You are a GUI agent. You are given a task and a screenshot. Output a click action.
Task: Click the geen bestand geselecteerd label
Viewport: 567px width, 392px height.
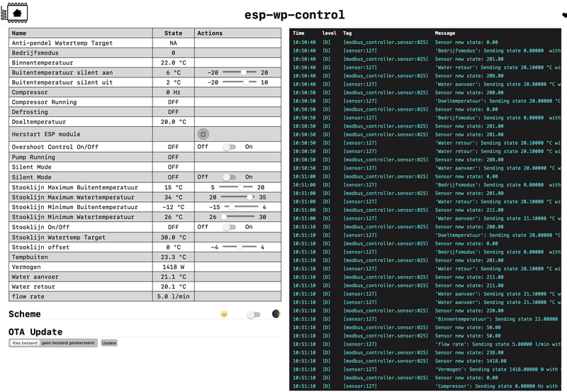coord(67,343)
